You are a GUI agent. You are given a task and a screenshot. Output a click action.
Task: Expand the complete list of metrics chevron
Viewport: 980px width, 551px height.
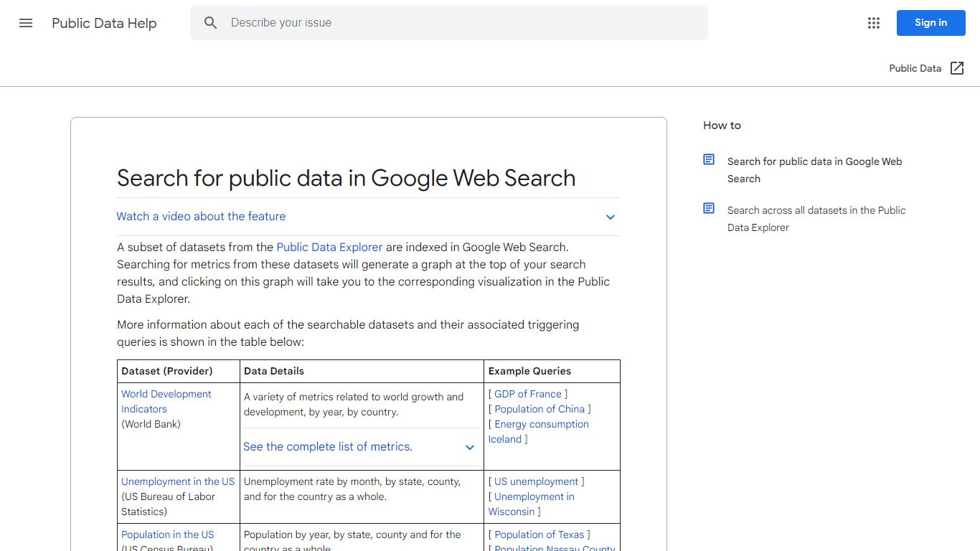point(470,448)
